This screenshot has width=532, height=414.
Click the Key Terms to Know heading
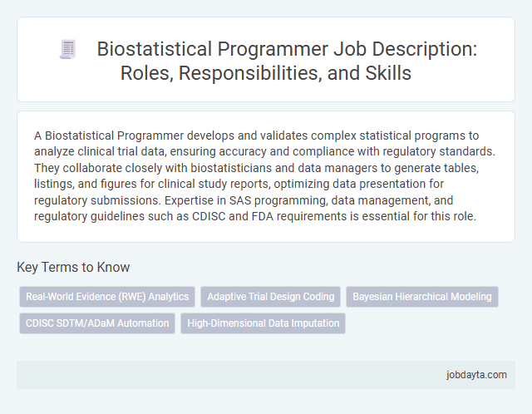point(73,267)
